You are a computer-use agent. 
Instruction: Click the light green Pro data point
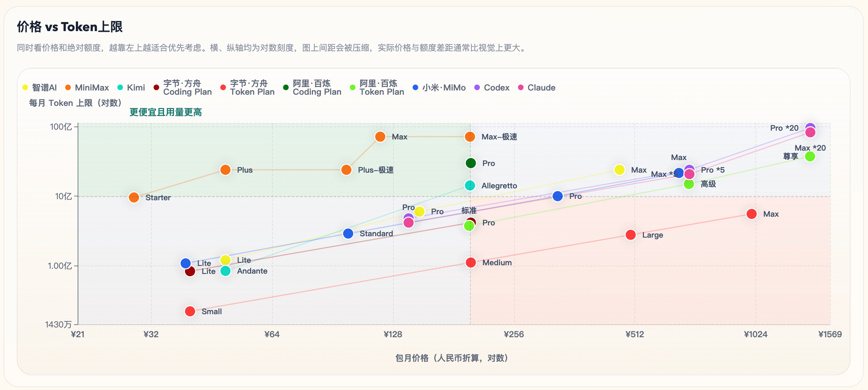click(x=469, y=226)
